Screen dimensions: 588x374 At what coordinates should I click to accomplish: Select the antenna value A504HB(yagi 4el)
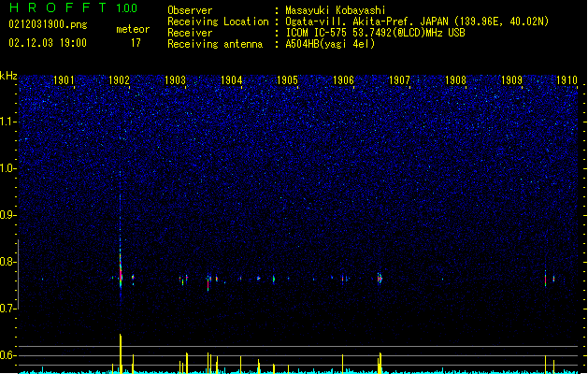click(x=330, y=44)
